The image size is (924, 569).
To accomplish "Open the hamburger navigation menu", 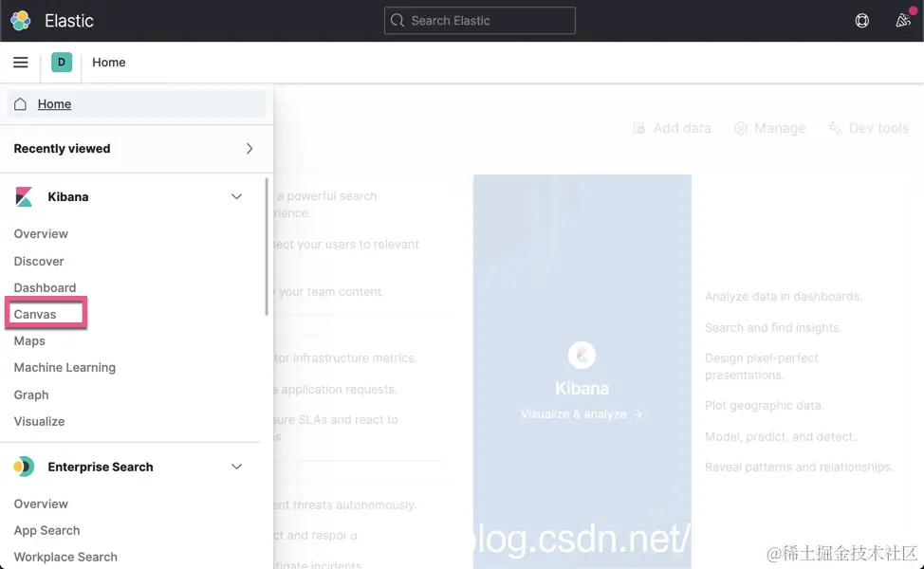I will [x=21, y=63].
